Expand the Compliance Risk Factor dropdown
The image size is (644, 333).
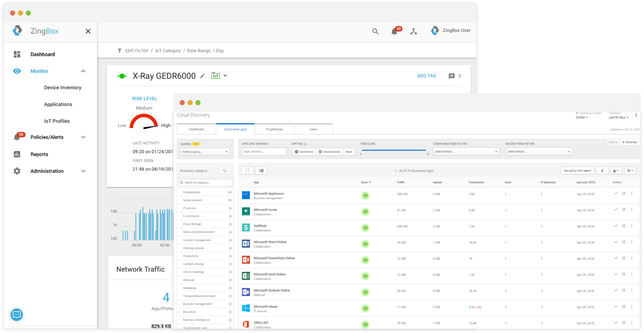point(466,152)
